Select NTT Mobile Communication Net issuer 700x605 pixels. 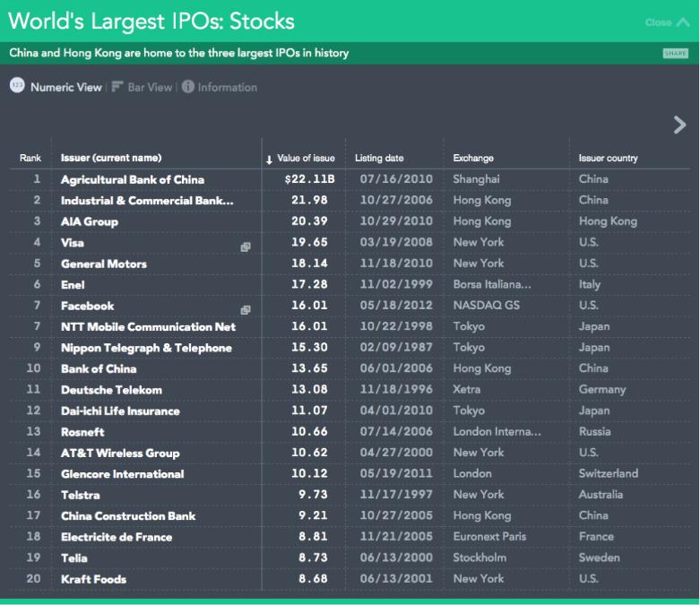pyautogui.click(x=148, y=327)
